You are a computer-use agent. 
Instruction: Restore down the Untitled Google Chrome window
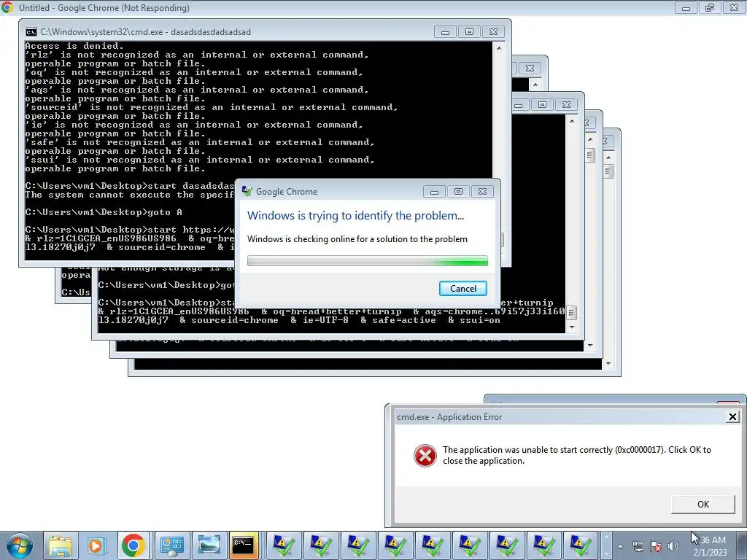click(x=710, y=7)
